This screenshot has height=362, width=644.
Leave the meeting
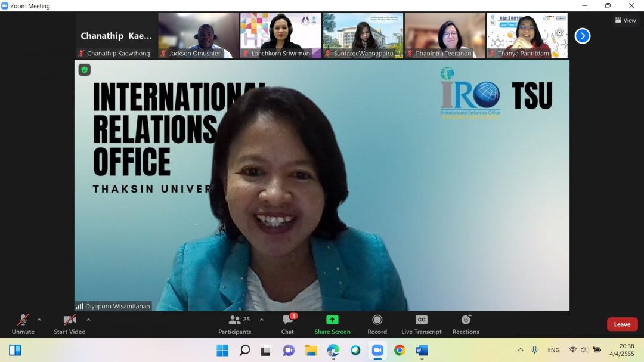(622, 324)
